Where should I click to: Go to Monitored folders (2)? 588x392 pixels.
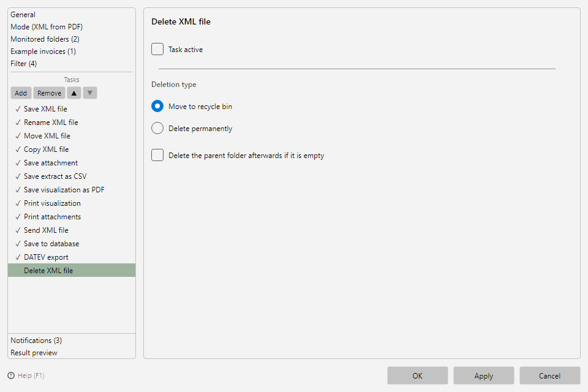[x=45, y=39]
